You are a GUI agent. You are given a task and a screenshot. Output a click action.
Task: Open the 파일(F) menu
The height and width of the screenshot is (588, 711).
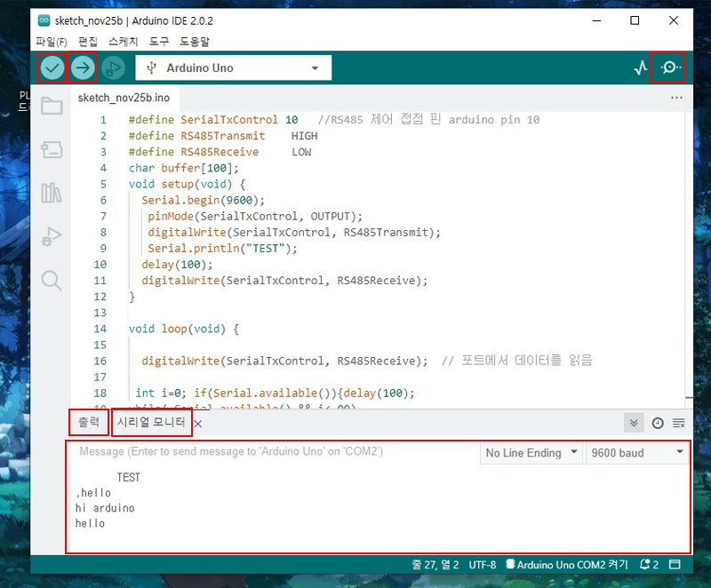tap(52, 42)
